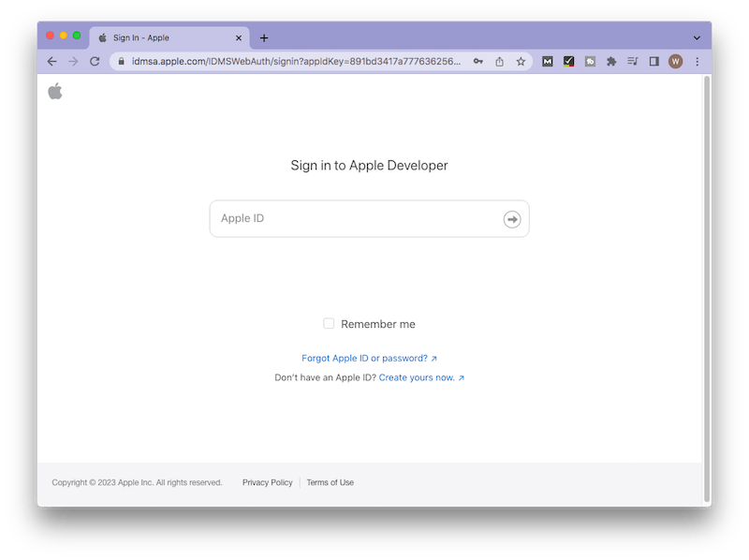Expand the tab search chevron
Viewport: 749px width, 560px height.
[x=697, y=37]
